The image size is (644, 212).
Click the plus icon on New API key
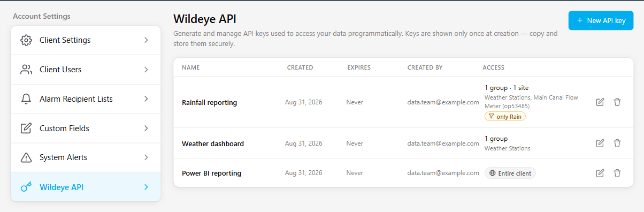pyautogui.click(x=580, y=21)
